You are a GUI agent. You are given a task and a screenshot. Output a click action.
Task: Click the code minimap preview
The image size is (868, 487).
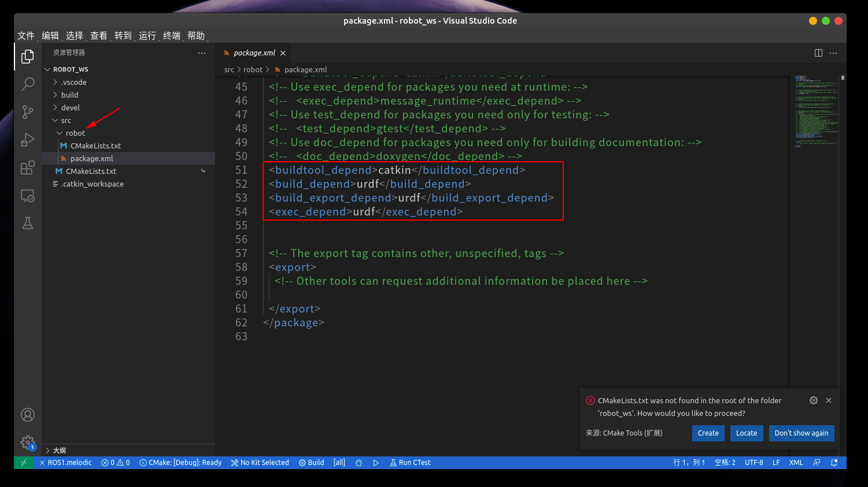pyautogui.click(x=815, y=111)
